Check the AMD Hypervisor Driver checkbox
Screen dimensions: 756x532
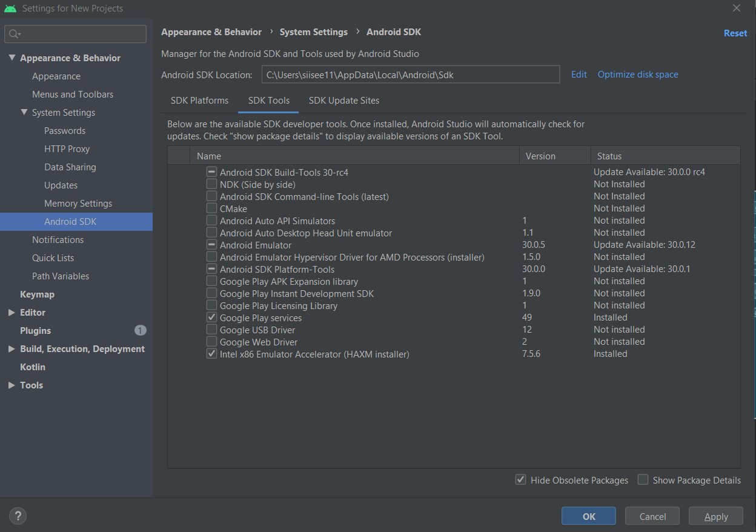point(211,257)
